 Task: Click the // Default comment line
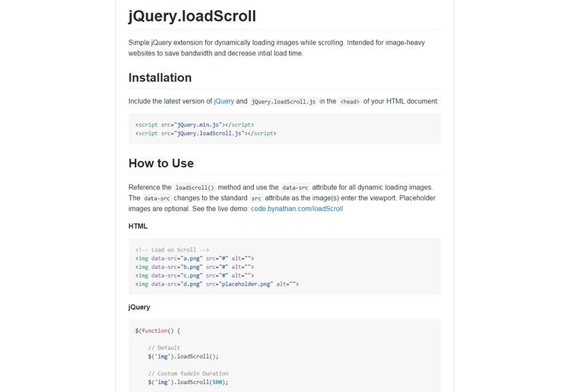(164, 348)
